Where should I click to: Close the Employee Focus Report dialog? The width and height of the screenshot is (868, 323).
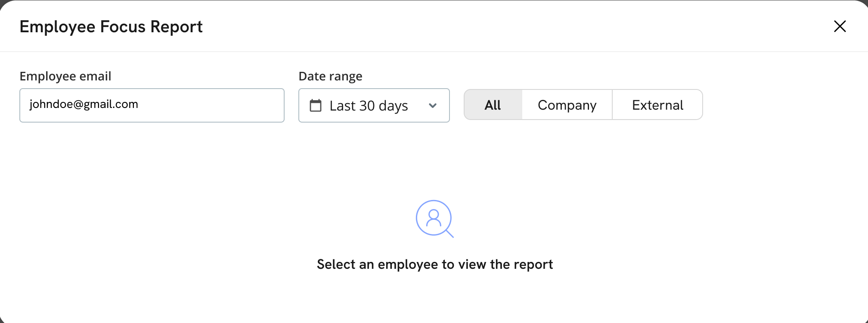[840, 26]
